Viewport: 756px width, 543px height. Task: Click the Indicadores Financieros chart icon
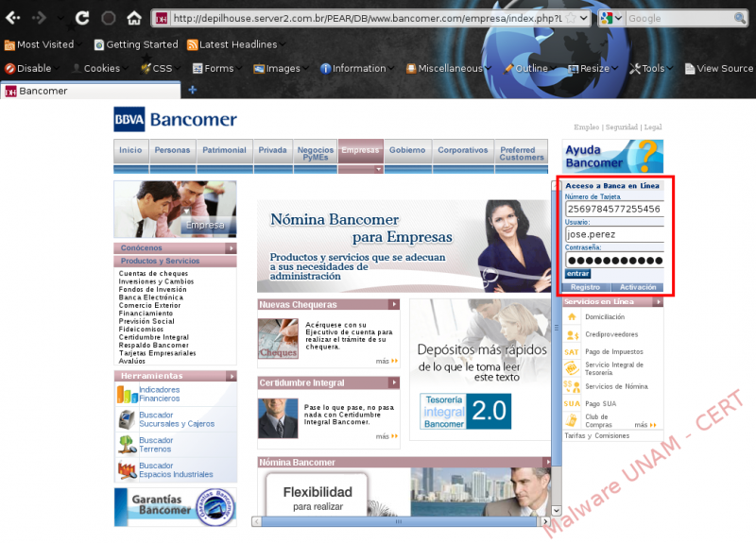(127, 394)
